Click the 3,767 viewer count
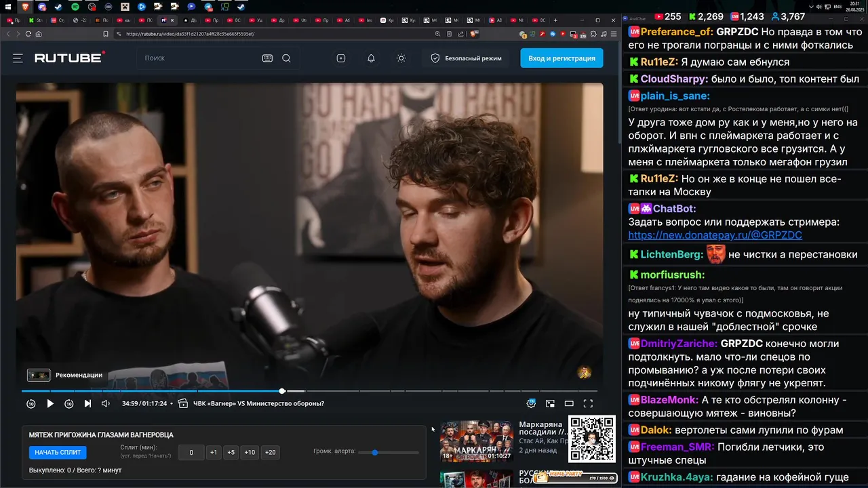 (788, 16)
